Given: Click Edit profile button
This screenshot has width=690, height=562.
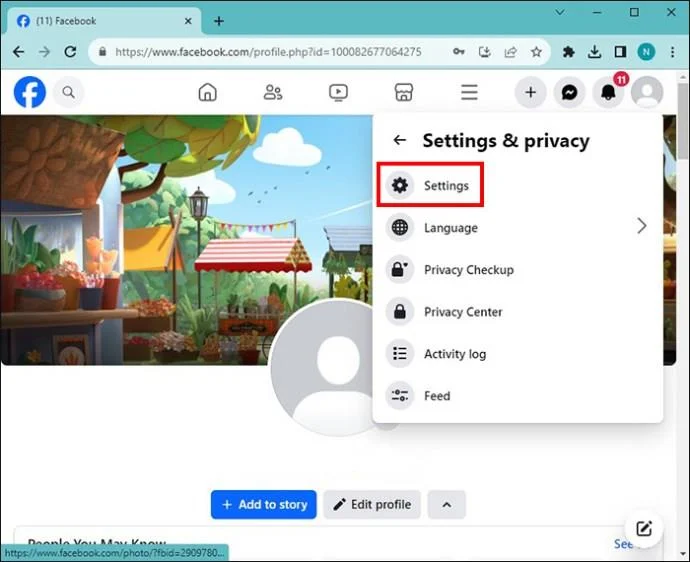Looking at the screenshot, I should coord(372,504).
